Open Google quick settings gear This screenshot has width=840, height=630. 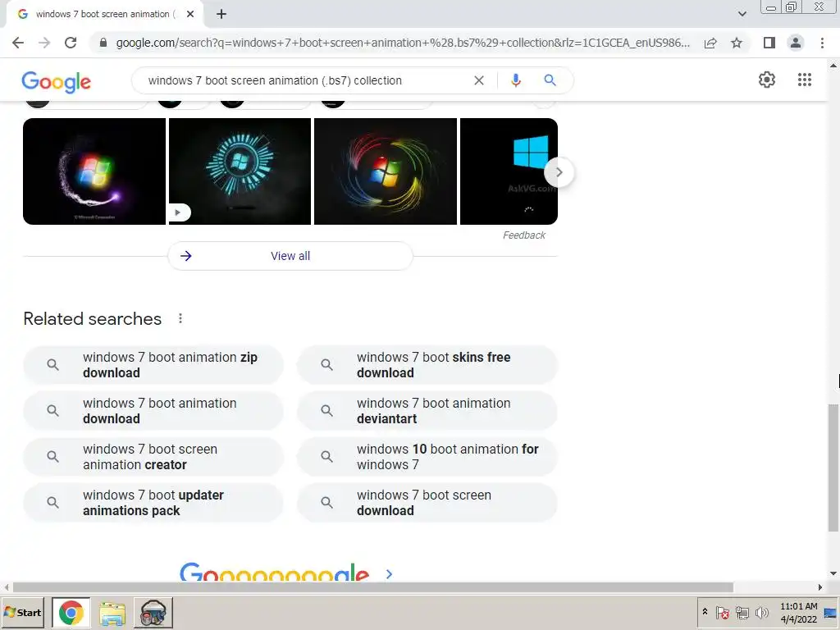point(767,80)
